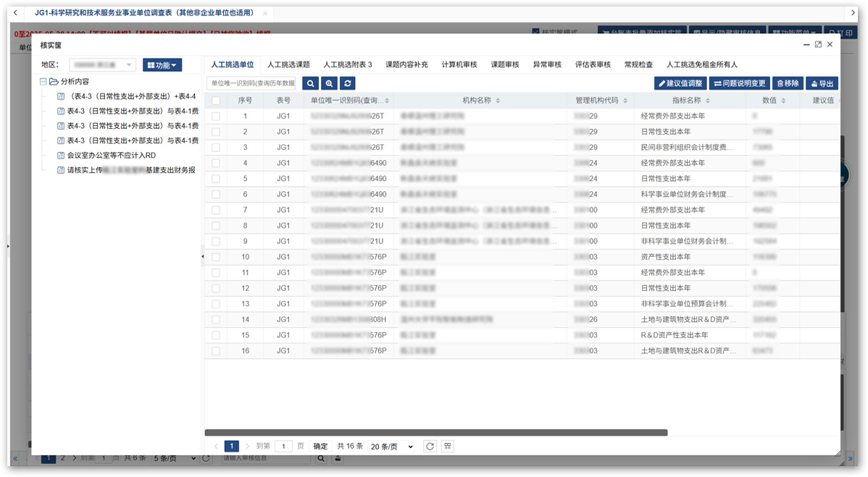Click the advanced search zoom-plus icon
The image size is (868, 477).
pyautogui.click(x=329, y=83)
